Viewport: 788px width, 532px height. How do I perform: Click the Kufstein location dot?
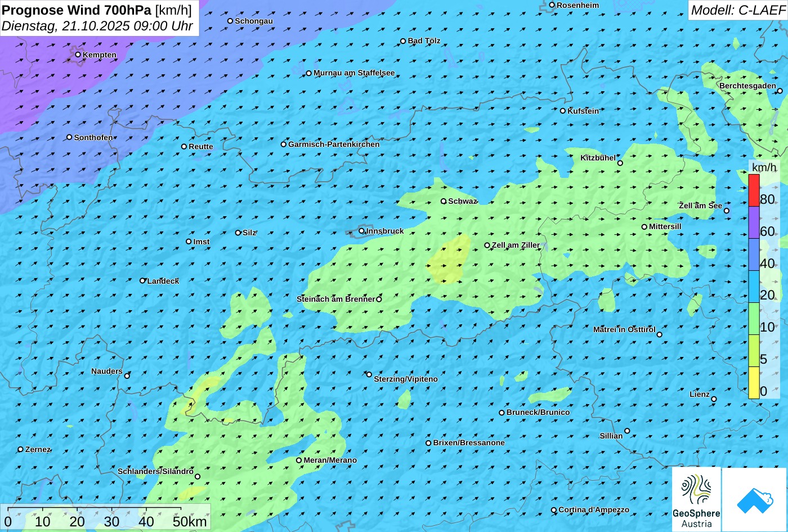click(x=563, y=111)
